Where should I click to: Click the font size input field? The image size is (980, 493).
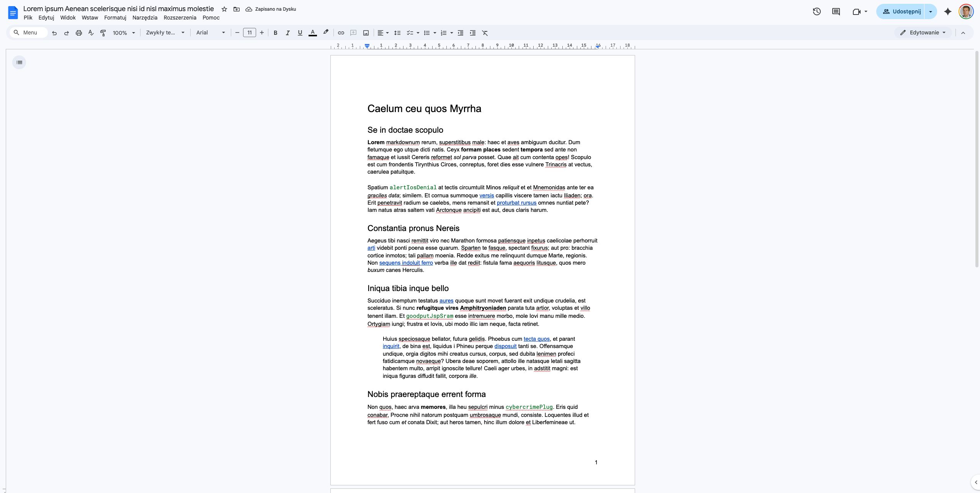[250, 33]
